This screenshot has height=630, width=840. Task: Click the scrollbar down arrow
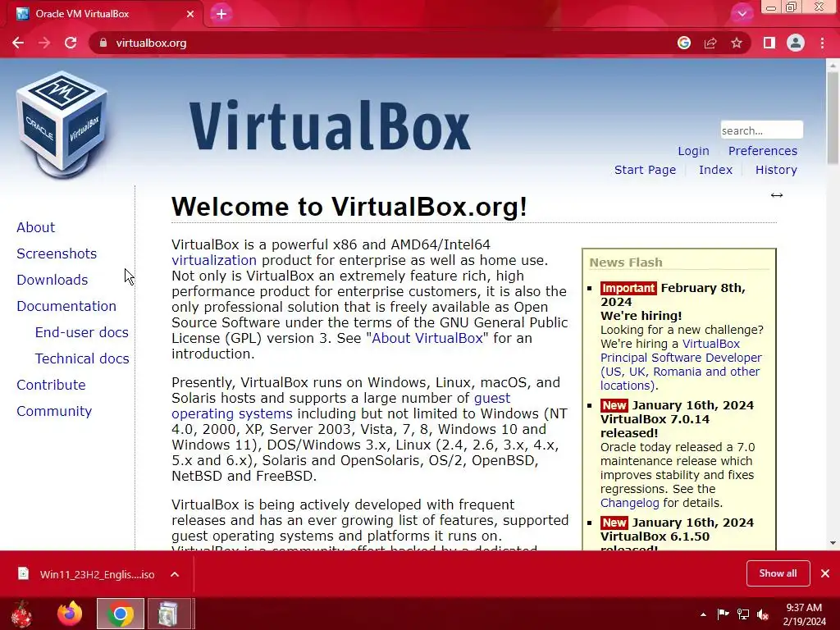pos(833,543)
